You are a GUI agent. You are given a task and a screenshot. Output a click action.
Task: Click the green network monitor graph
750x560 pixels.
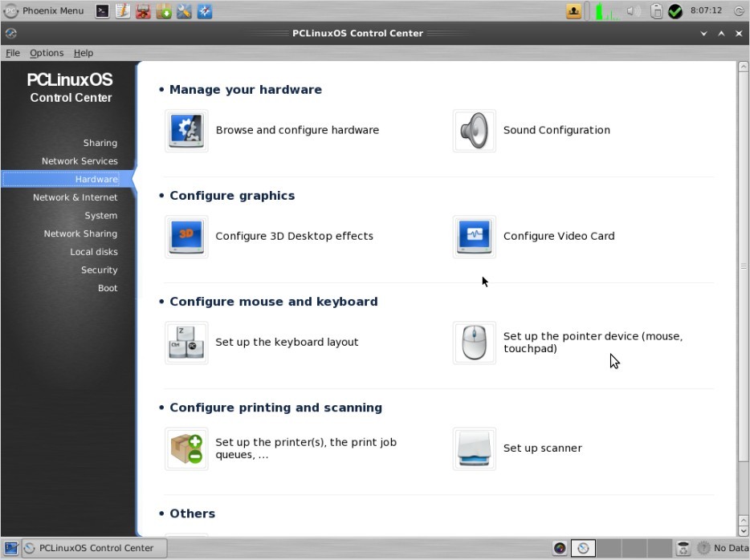point(608,11)
